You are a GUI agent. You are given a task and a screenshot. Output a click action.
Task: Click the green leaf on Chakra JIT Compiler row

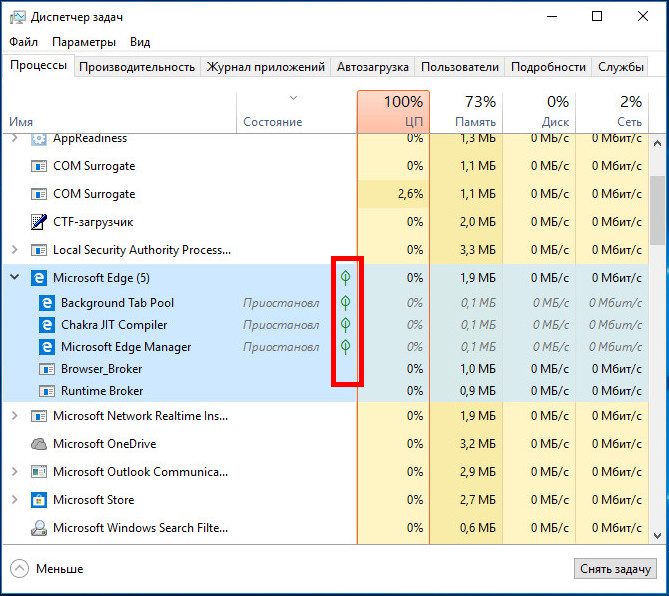point(346,325)
